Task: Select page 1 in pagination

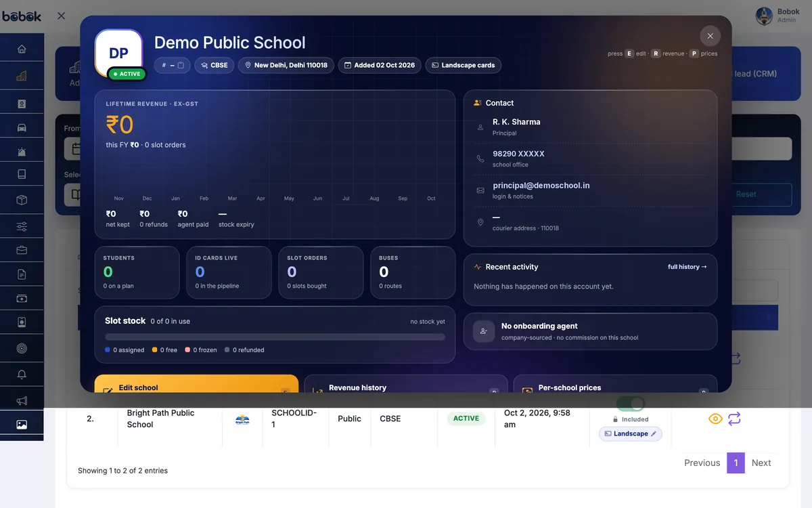Action: click(736, 463)
